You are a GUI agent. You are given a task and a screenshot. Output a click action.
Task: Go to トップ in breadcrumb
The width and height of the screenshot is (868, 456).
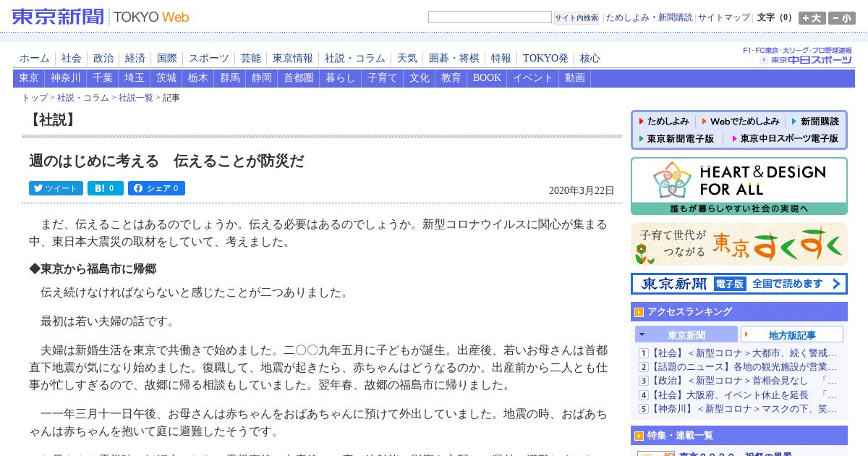pyautogui.click(x=35, y=98)
